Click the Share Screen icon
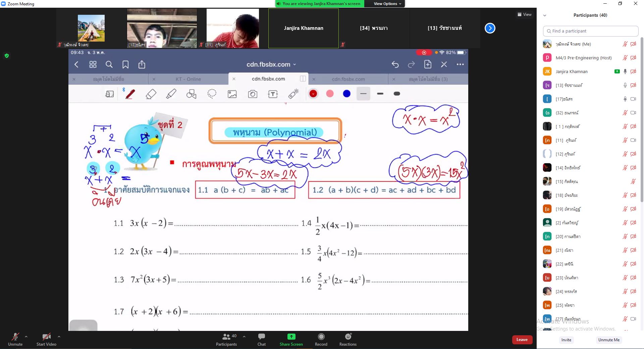Screen dimensions: 644x349 coord(291,337)
